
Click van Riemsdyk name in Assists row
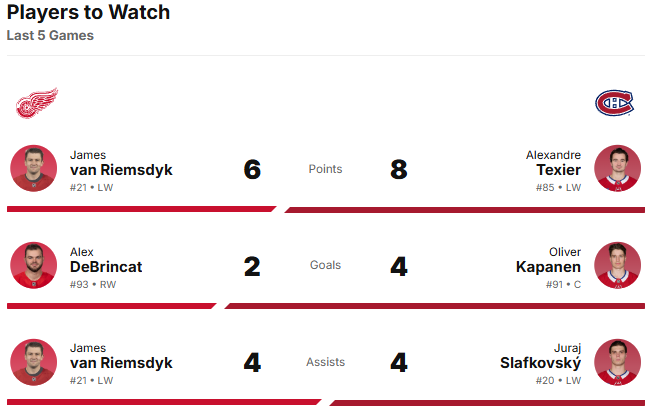121,364
